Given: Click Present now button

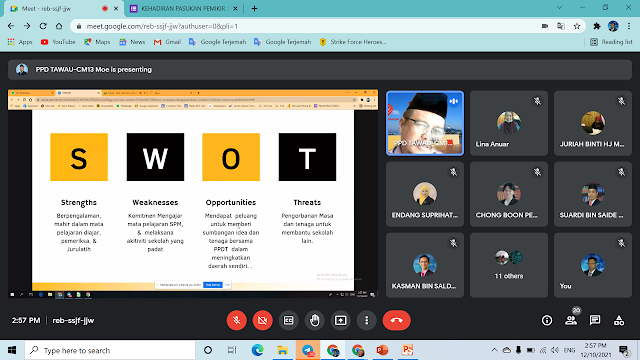Looking at the screenshot, I should [x=340, y=320].
